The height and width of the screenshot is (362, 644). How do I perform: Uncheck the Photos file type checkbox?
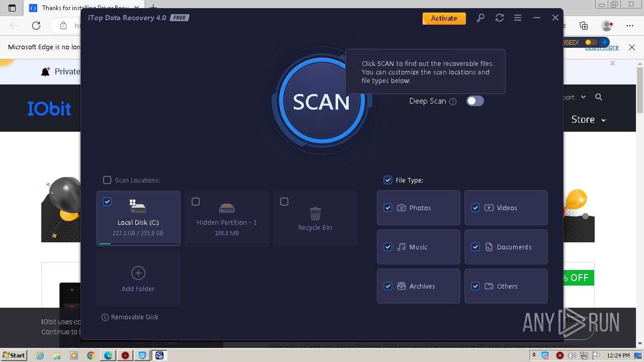pyautogui.click(x=388, y=208)
